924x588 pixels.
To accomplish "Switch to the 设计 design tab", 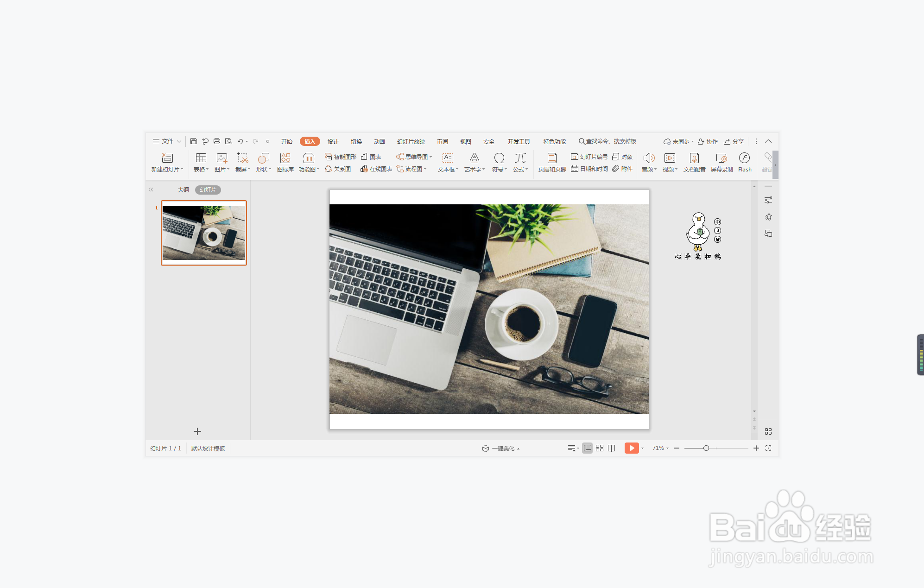I will pyautogui.click(x=333, y=141).
